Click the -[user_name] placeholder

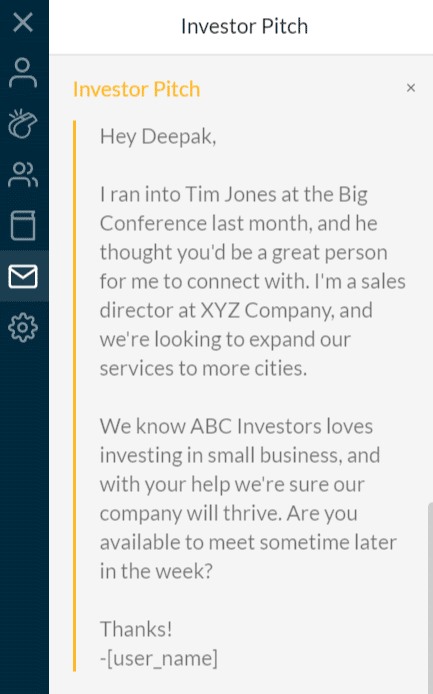pos(159,658)
